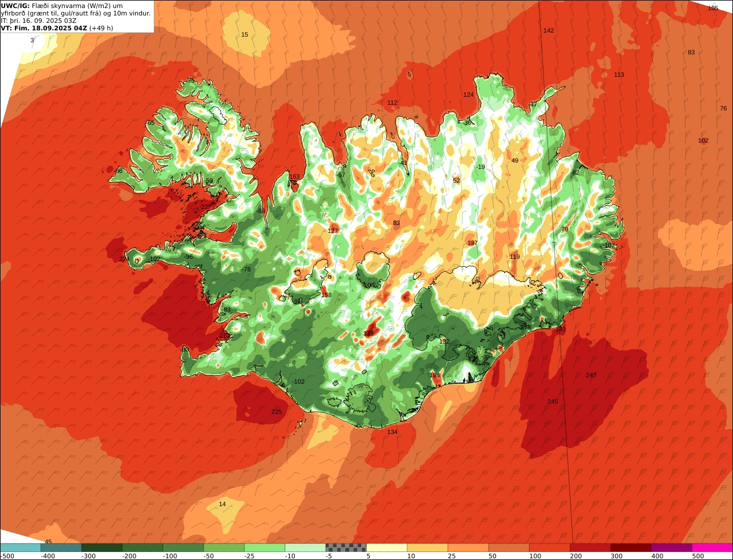The width and height of the screenshot is (733, 560).
Task: Click the 10 to 25 yellow legend swatch
Action: point(427,547)
